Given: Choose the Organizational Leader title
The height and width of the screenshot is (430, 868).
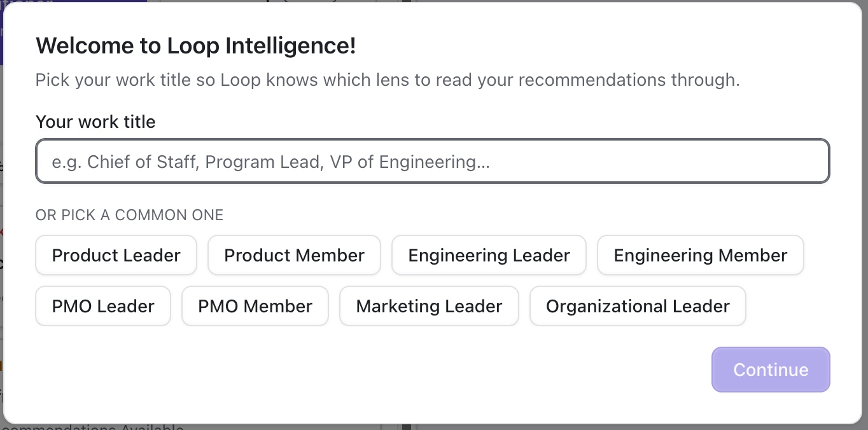Looking at the screenshot, I should pos(638,306).
